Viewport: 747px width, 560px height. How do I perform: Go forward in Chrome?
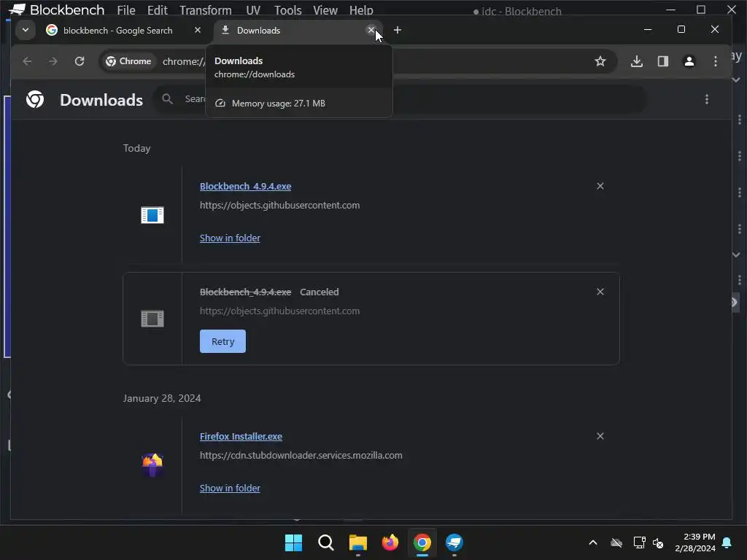[x=53, y=61]
